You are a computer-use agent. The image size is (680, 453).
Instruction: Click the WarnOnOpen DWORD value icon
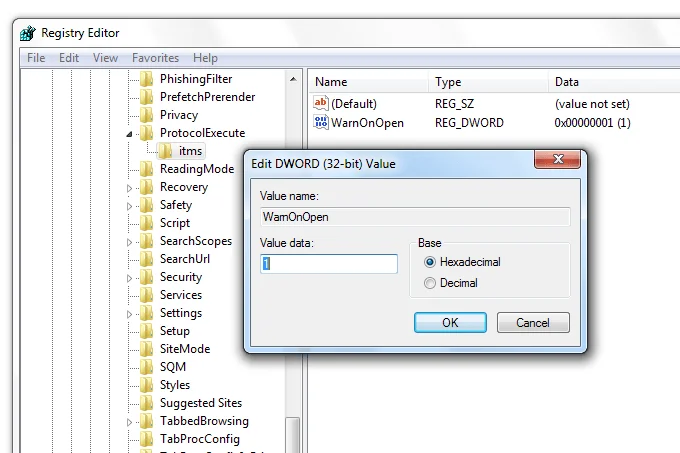(320, 122)
